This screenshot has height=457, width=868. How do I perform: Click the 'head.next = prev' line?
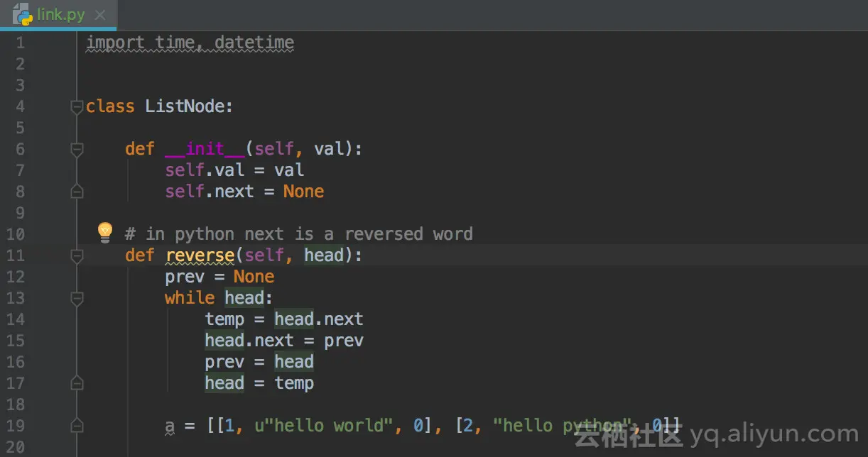pyautogui.click(x=284, y=341)
